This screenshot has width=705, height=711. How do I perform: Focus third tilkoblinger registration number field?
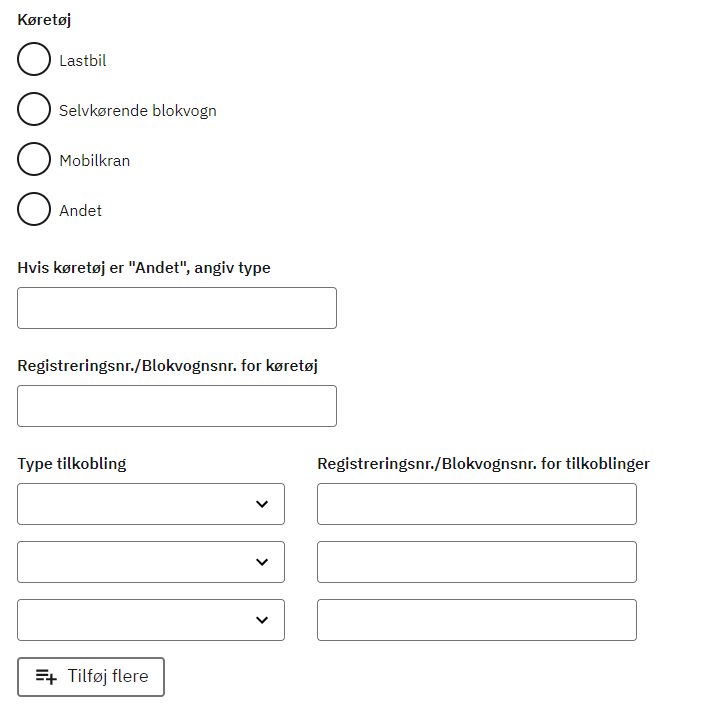477,620
